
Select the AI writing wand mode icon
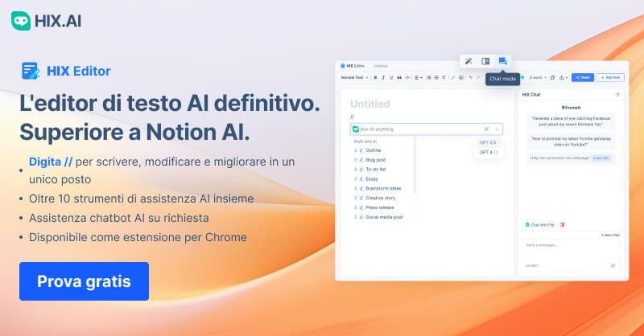click(469, 61)
